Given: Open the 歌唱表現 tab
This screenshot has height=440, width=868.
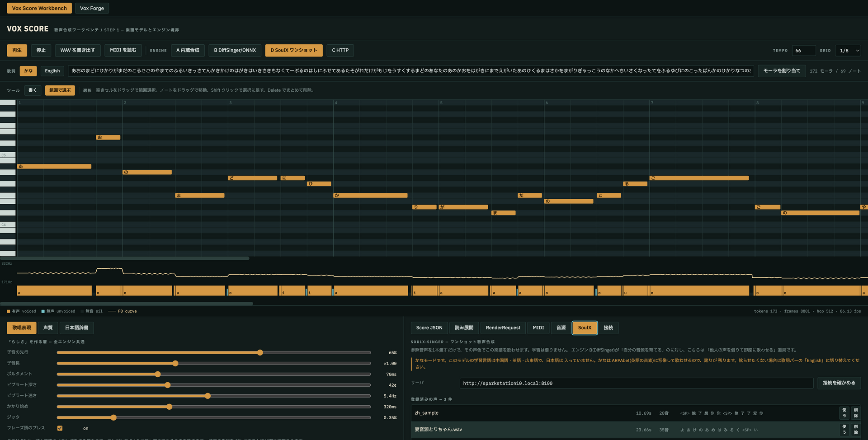Looking at the screenshot, I should 22,328.
